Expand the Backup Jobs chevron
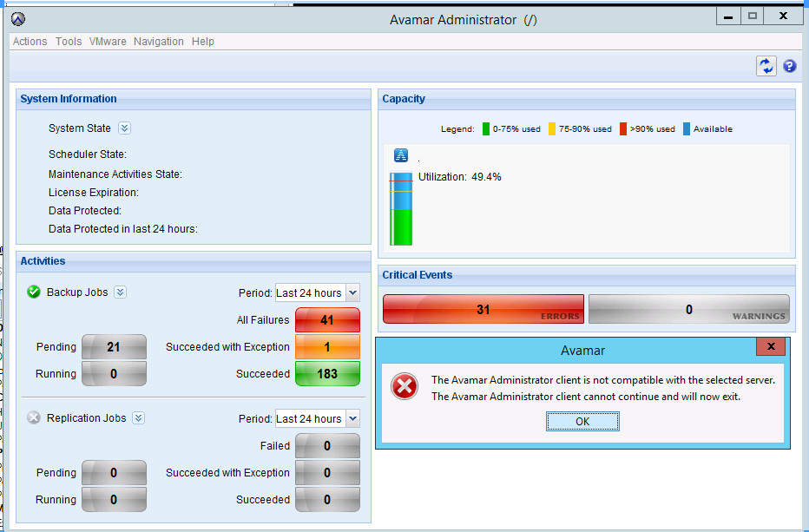Screen dimensions: 809x532 [x=120, y=292]
